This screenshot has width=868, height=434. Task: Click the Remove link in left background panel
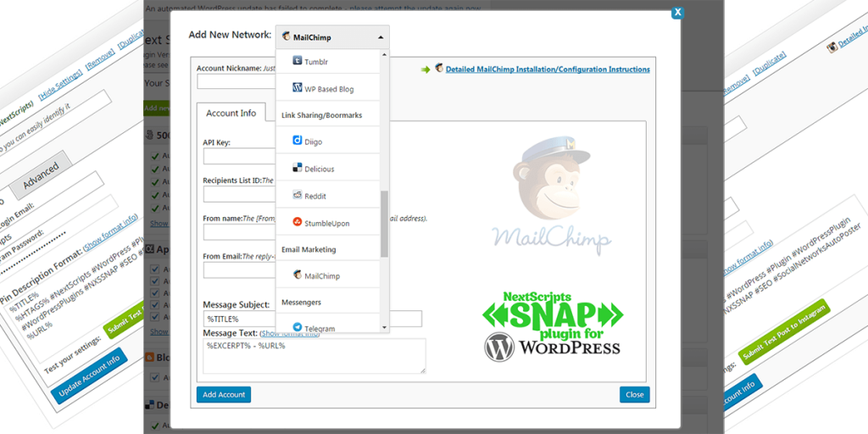coord(100,61)
